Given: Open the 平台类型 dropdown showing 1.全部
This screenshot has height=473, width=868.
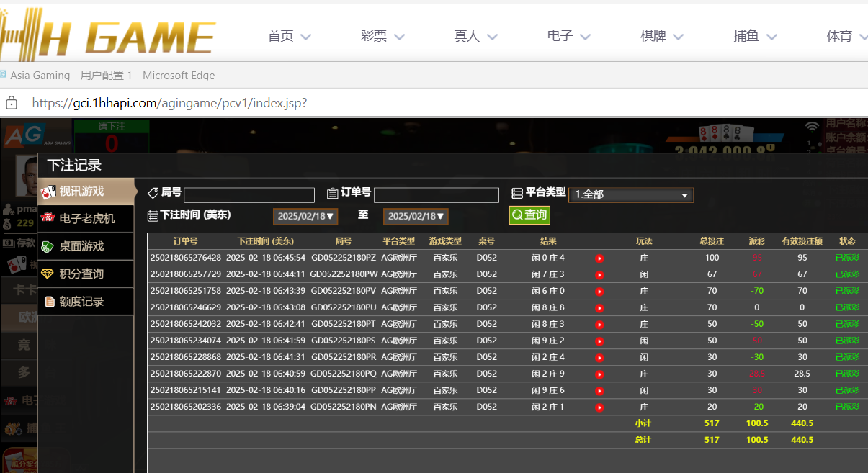Looking at the screenshot, I should coord(631,195).
